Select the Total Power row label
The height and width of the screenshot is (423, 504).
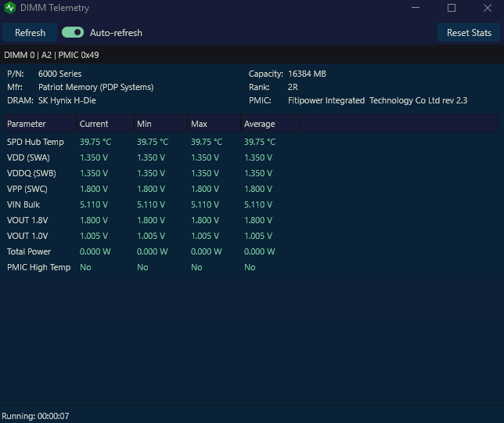pyautogui.click(x=29, y=251)
